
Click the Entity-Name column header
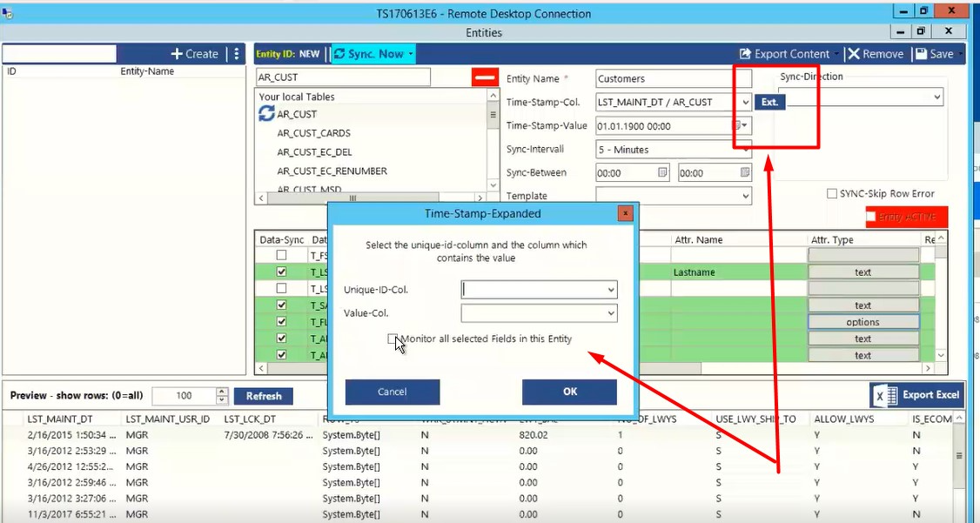147,71
